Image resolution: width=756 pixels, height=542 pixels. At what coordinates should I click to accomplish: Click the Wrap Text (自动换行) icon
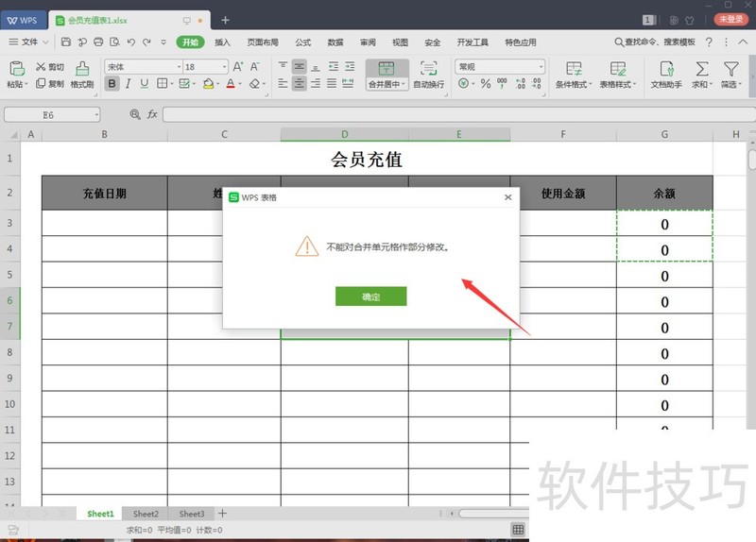pyautogui.click(x=428, y=69)
